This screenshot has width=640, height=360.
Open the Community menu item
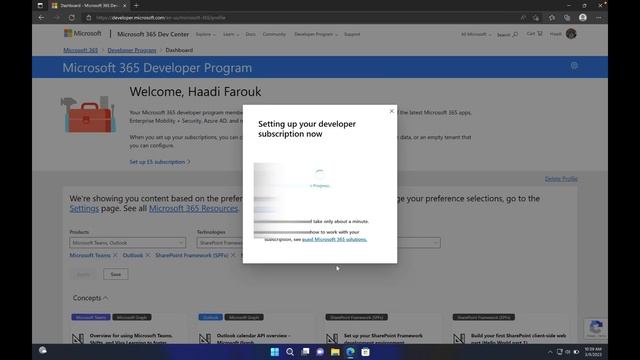tap(274, 34)
